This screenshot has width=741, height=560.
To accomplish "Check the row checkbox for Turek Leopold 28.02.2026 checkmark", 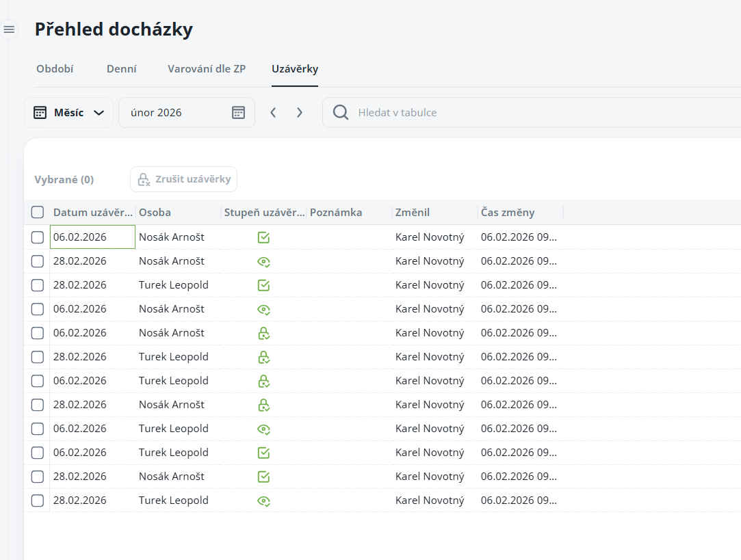I will pos(38,285).
